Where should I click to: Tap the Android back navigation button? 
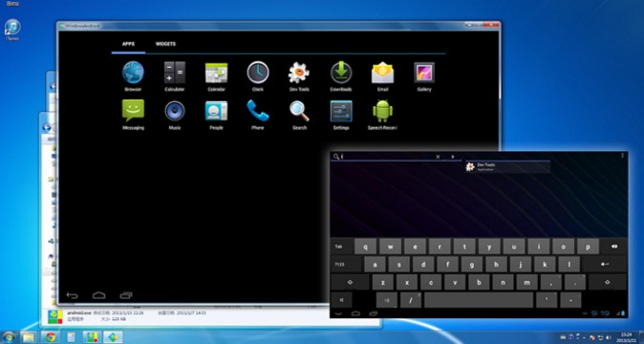(x=72, y=295)
